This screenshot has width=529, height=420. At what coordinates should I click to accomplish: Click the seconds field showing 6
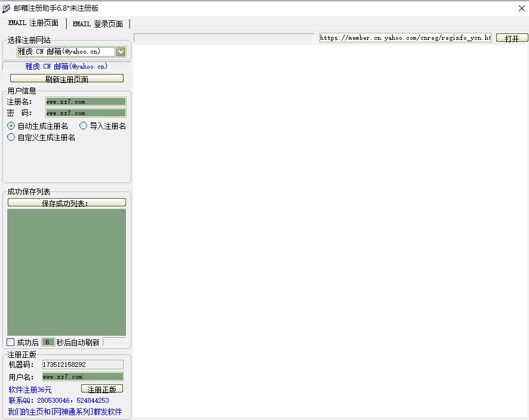point(48,342)
